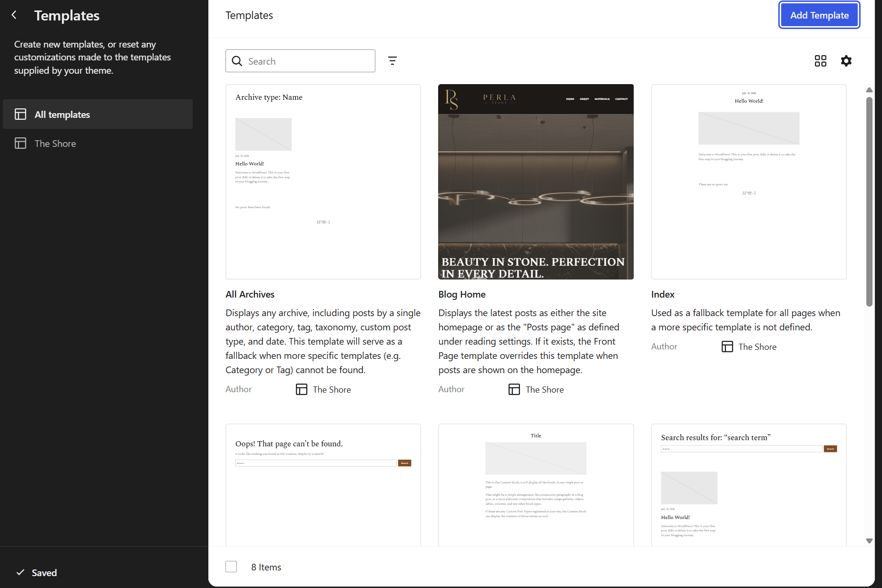Click the search magnifier icon
This screenshot has height=588, width=882.
[x=237, y=61]
